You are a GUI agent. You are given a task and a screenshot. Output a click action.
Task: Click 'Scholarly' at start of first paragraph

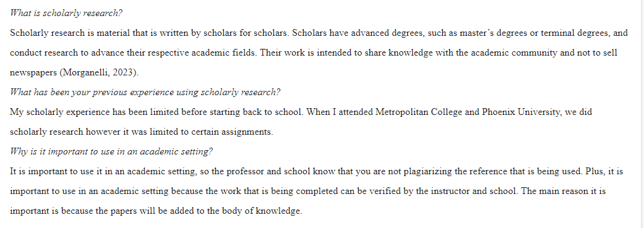click(x=29, y=33)
